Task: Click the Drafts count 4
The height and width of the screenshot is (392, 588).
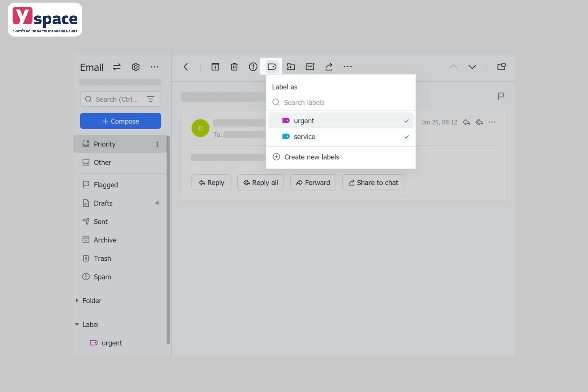Action: tap(157, 203)
